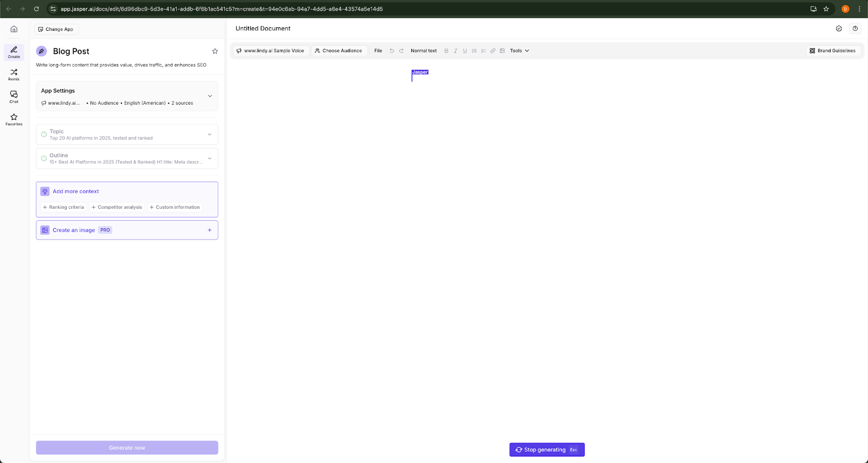Click English (American) language text
This screenshot has height=463, width=868.
click(145, 103)
